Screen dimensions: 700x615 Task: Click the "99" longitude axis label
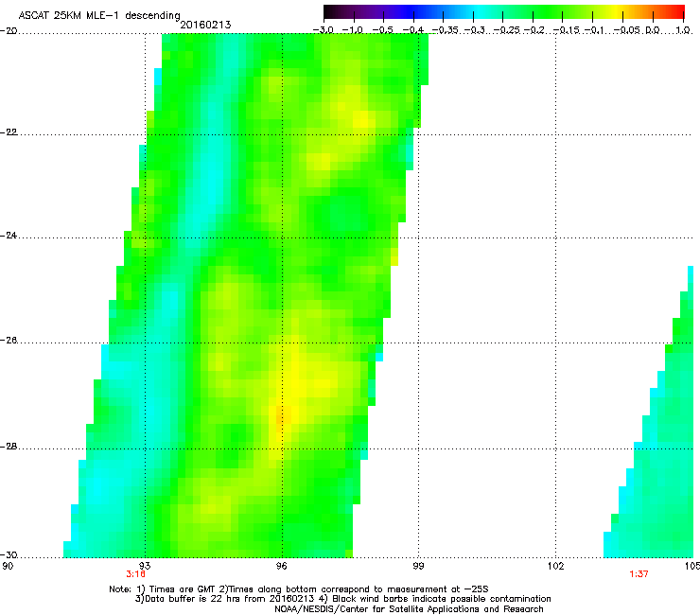click(x=418, y=567)
